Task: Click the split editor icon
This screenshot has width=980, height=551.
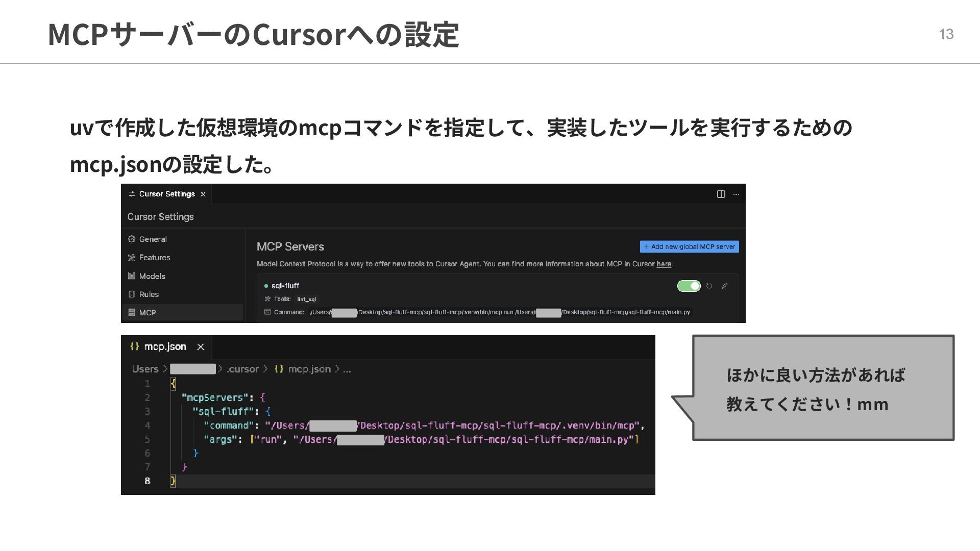Action: pos(721,194)
